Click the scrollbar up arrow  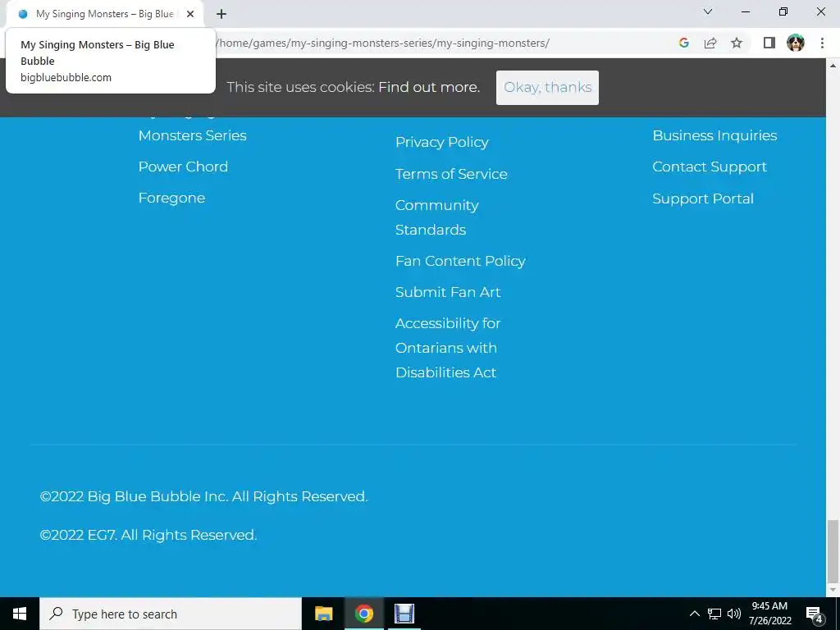click(833, 66)
